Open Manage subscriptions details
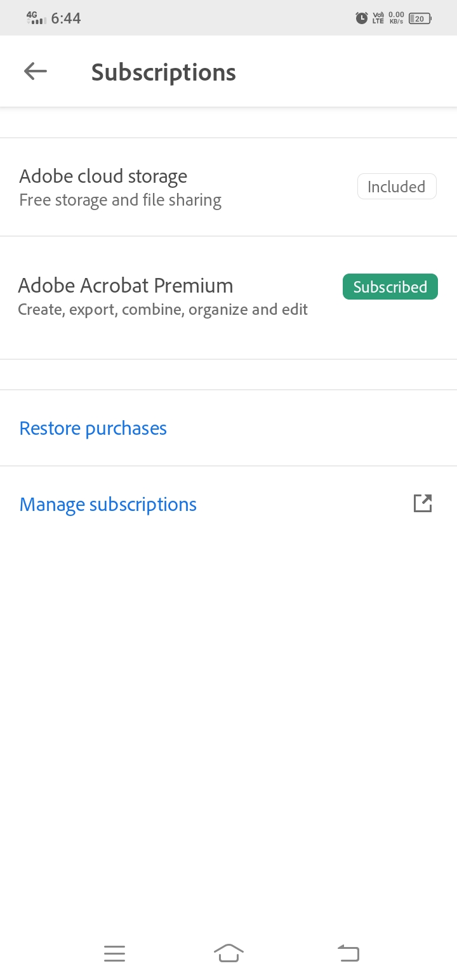Image resolution: width=457 pixels, height=980 pixels. coord(108,503)
